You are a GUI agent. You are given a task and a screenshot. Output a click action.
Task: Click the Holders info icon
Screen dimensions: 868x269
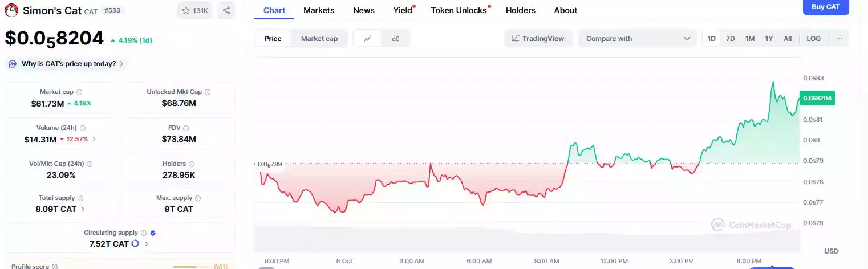coord(191,164)
